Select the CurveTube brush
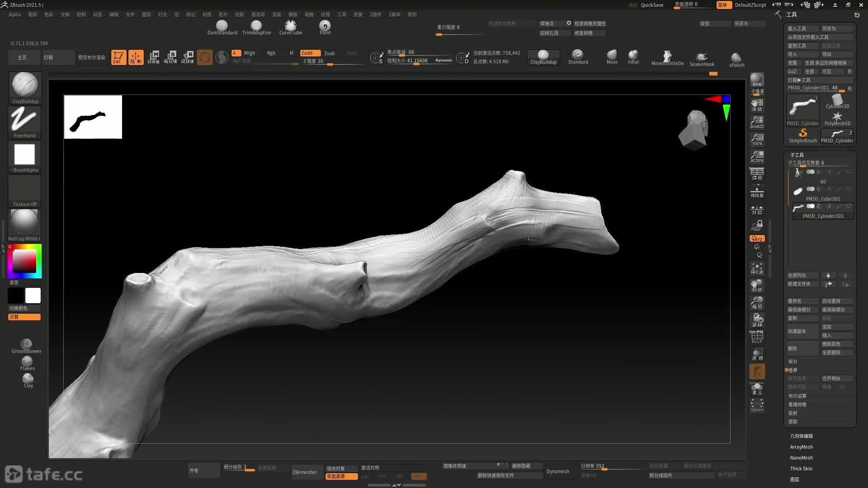The height and width of the screenshot is (488, 868). [x=291, y=28]
